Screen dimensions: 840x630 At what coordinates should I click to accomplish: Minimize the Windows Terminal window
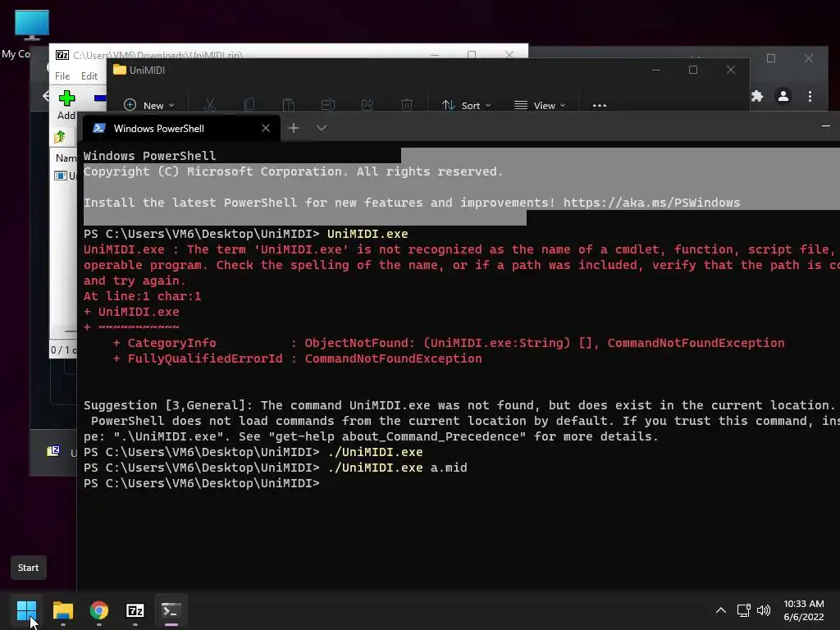click(x=825, y=126)
